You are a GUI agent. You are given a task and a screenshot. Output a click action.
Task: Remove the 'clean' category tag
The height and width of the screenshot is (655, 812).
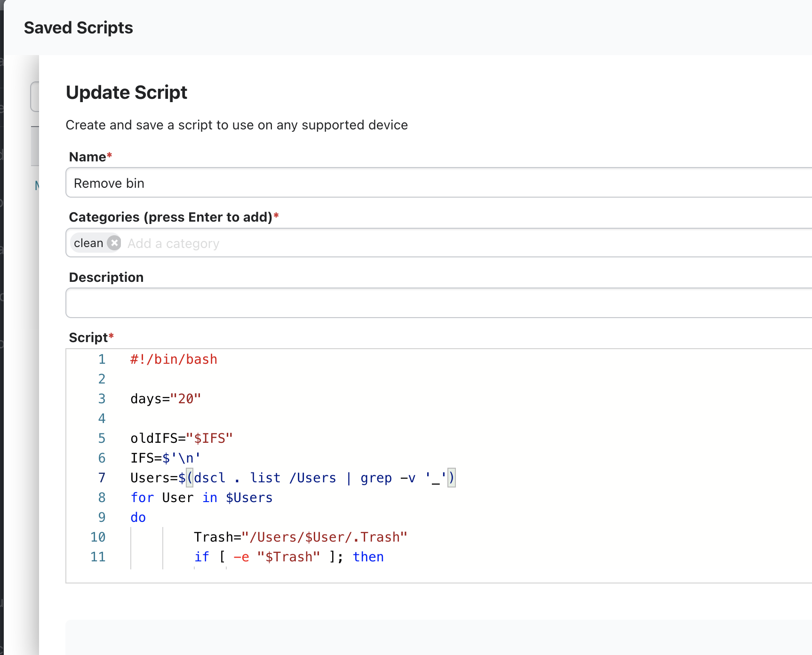[114, 243]
